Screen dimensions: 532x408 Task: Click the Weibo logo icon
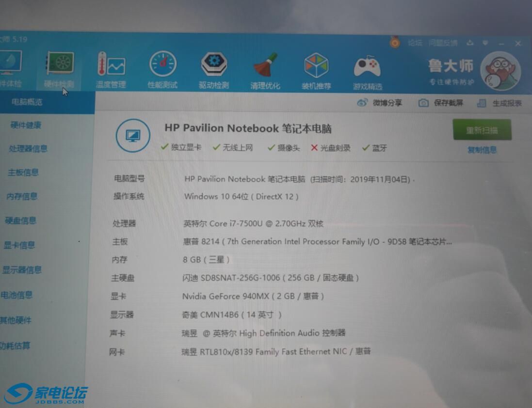[x=362, y=102]
